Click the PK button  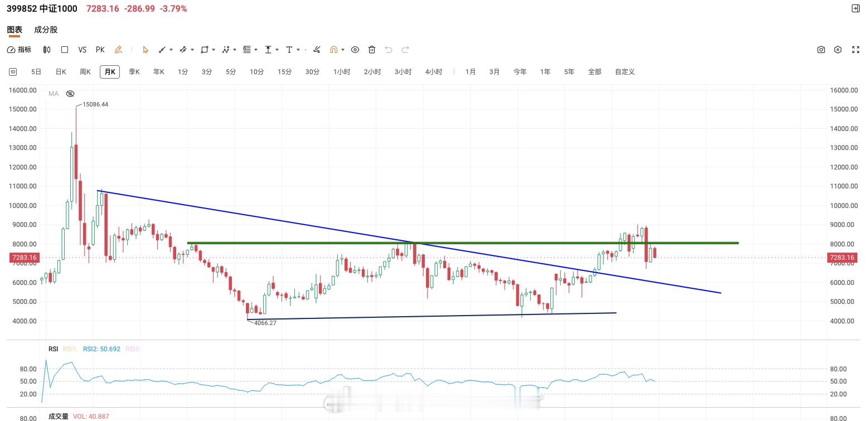point(100,50)
